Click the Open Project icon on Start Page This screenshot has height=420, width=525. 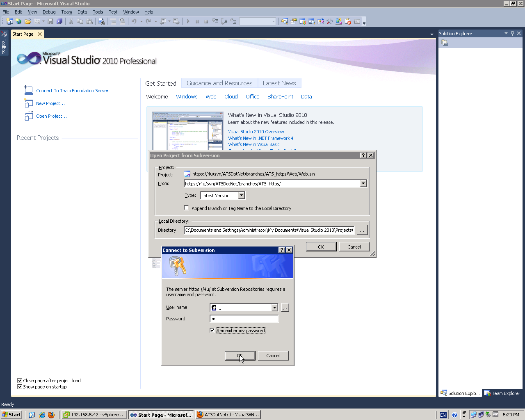(x=28, y=116)
